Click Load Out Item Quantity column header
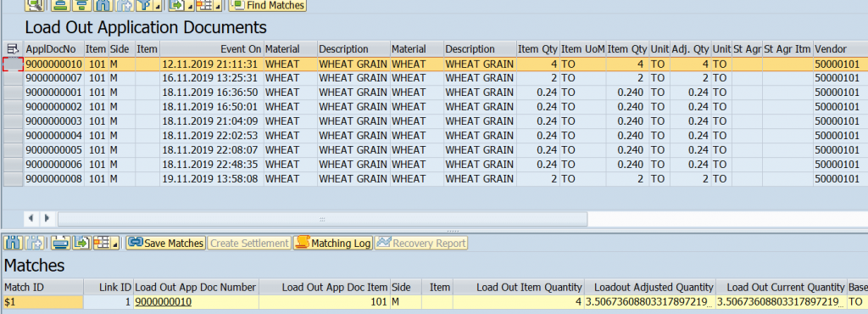The height and width of the screenshot is (314, 868). [518, 287]
